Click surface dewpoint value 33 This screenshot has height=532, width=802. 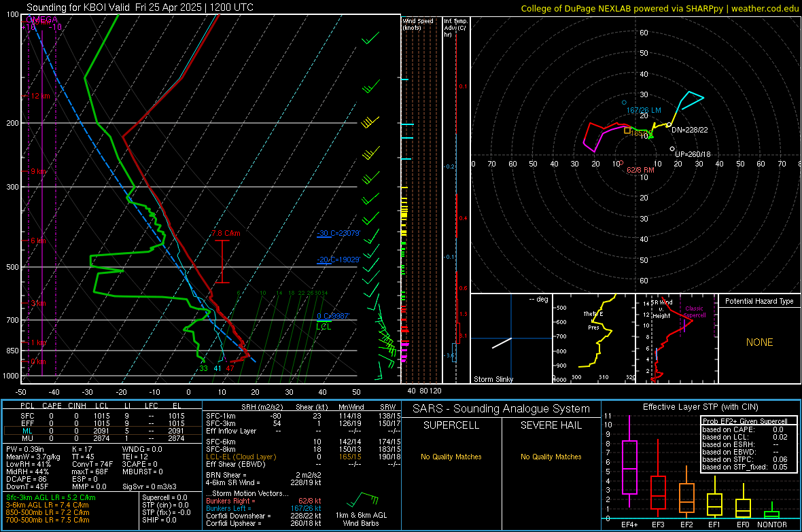click(x=204, y=368)
